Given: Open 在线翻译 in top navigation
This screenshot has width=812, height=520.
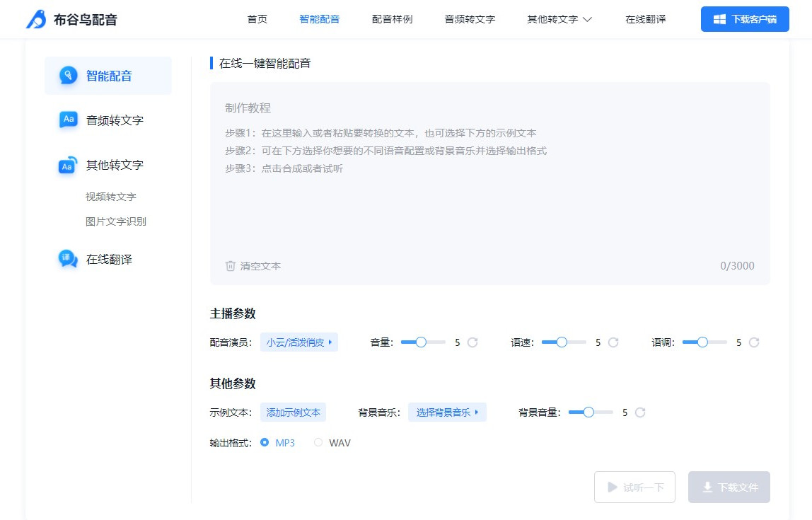Looking at the screenshot, I should click(645, 19).
